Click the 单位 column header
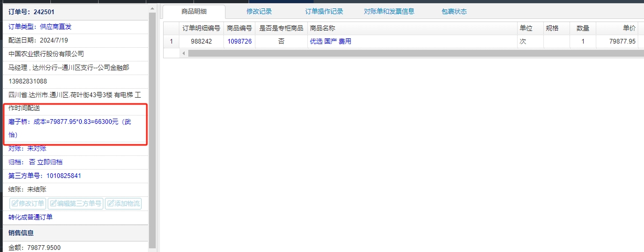Image resolution: width=644 pixels, height=252 pixels. (x=530, y=28)
